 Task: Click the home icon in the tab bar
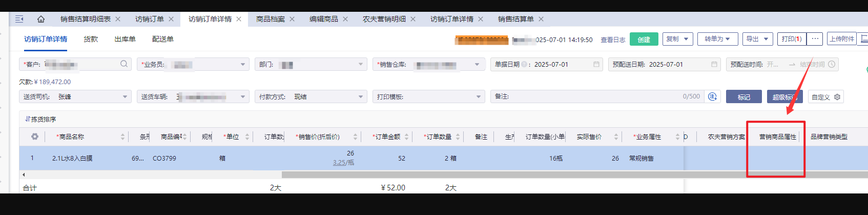41,19
